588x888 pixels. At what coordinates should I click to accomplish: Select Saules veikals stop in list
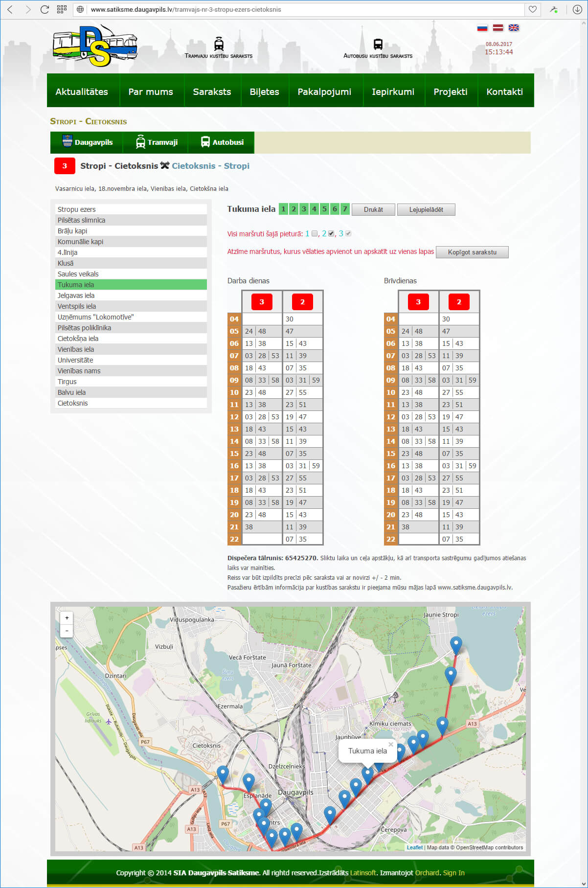click(131, 274)
